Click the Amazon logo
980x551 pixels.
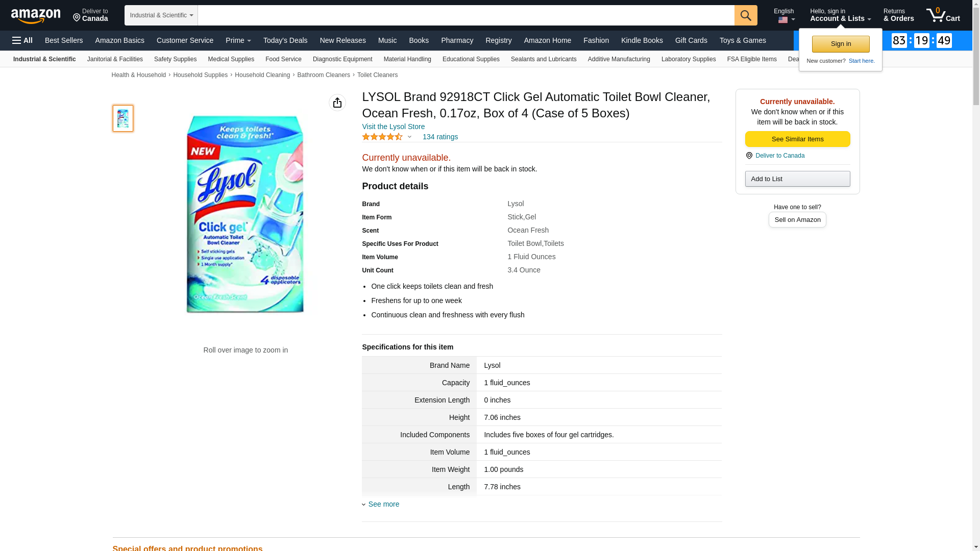point(36,16)
